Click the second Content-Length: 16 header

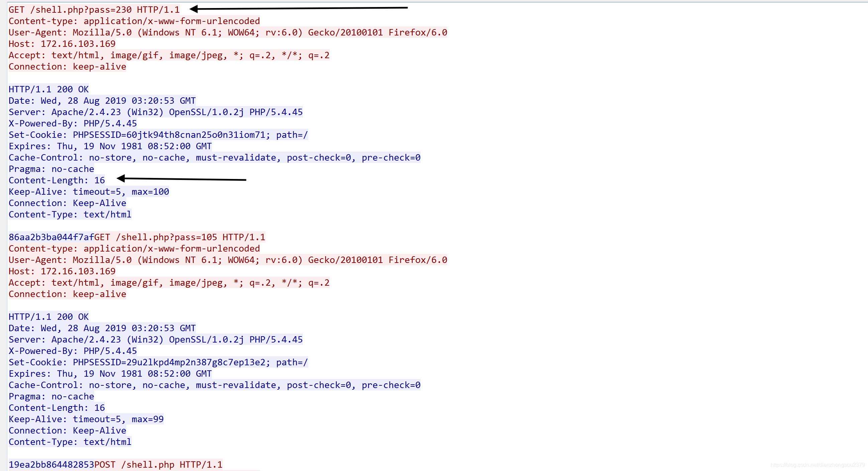click(x=57, y=408)
